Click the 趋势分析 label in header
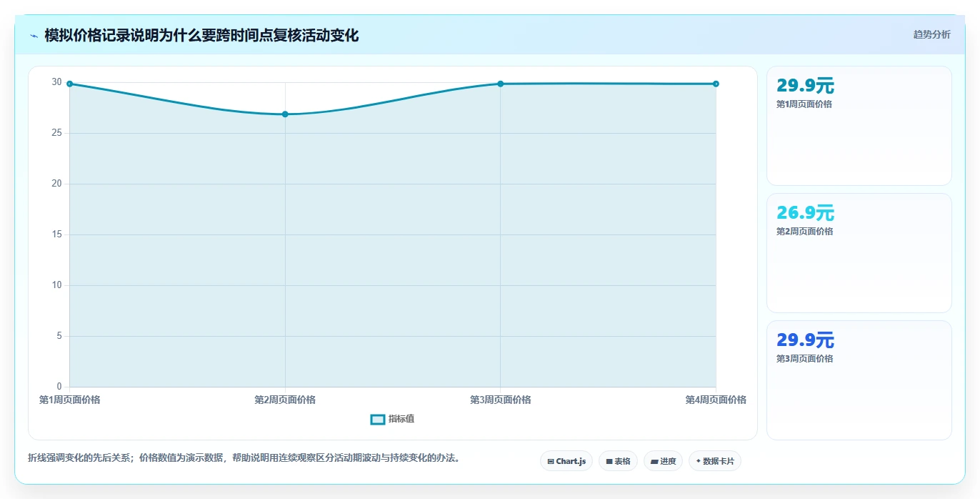 click(x=931, y=34)
